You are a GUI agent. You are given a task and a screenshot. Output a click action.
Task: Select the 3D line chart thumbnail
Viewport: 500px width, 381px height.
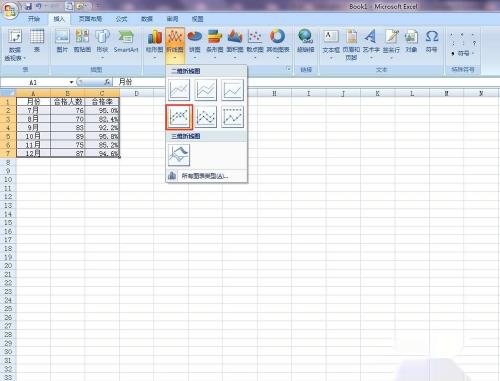[x=179, y=155]
